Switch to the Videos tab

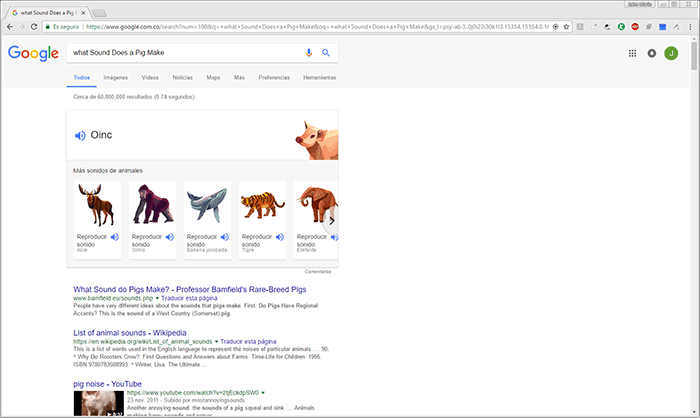[x=150, y=78]
